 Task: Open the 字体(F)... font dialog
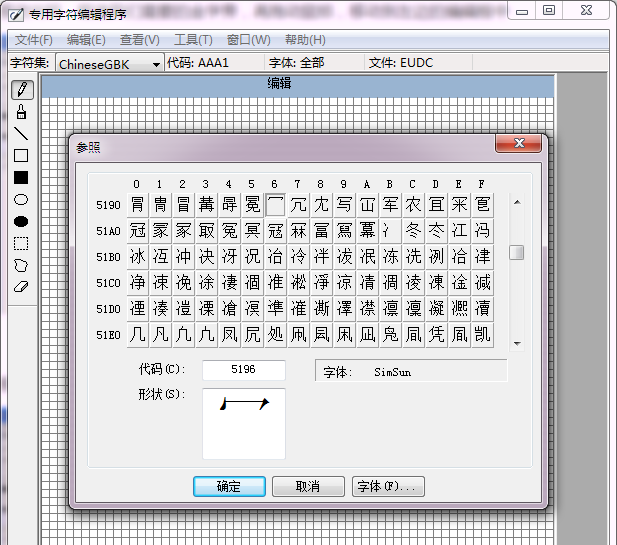(389, 487)
